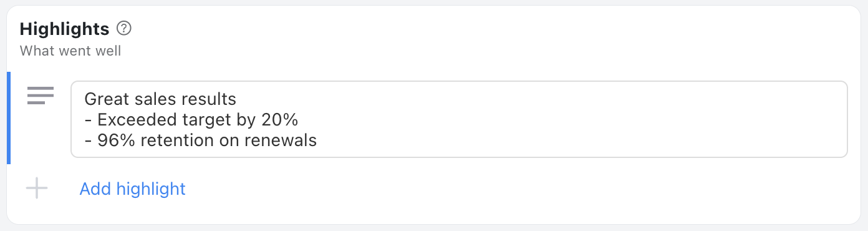
Task: Select the "Highlights" section heading
Action: [65, 29]
